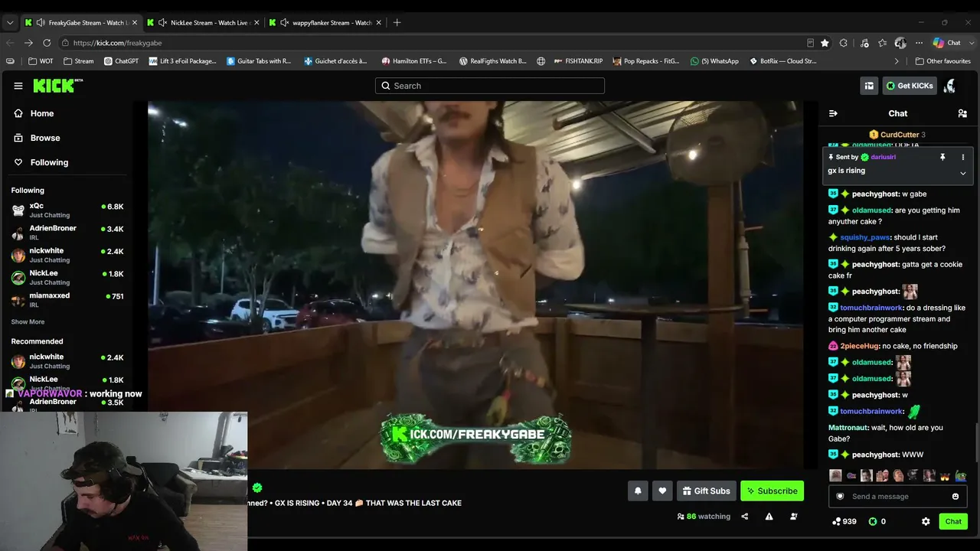Open the reader view icon in address bar
This screenshot has height=551, width=980.
coord(810,43)
